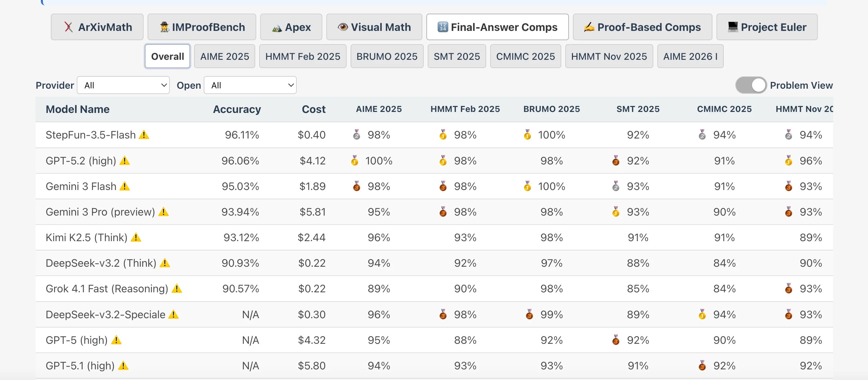The height and width of the screenshot is (380, 868).
Task: Open the Apex benchmark tab
Action: pyautogui.click(x=291, y=27)
